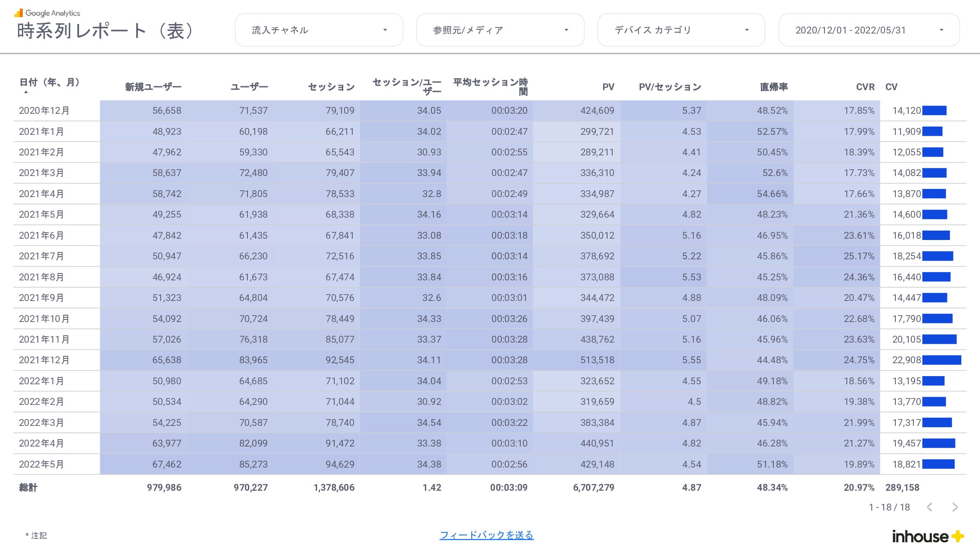980x550 pixels.
Task: Select the 2021年7月 row label
Action: [x=41, y=256]
